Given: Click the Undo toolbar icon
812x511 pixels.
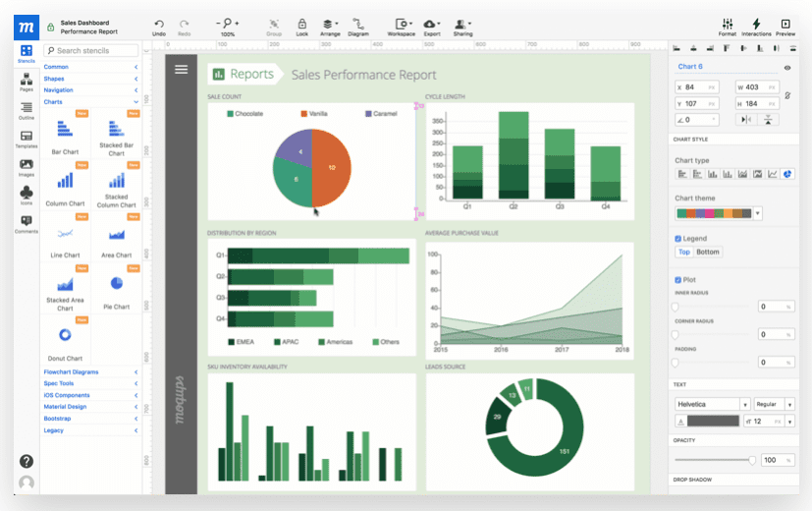Looking at the screenshot, I should [159, 28].
